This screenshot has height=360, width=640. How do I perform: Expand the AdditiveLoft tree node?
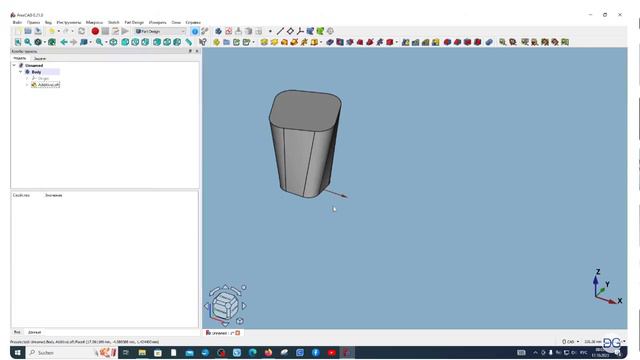click(27, 85)
